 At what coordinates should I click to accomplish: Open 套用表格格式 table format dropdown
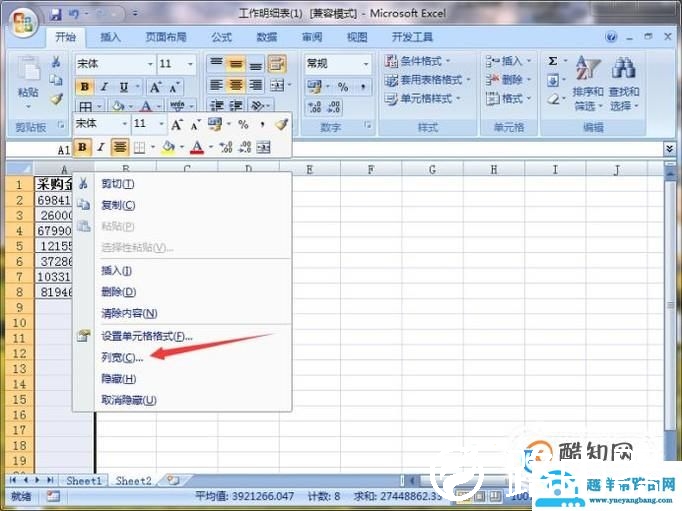point(427,80)
